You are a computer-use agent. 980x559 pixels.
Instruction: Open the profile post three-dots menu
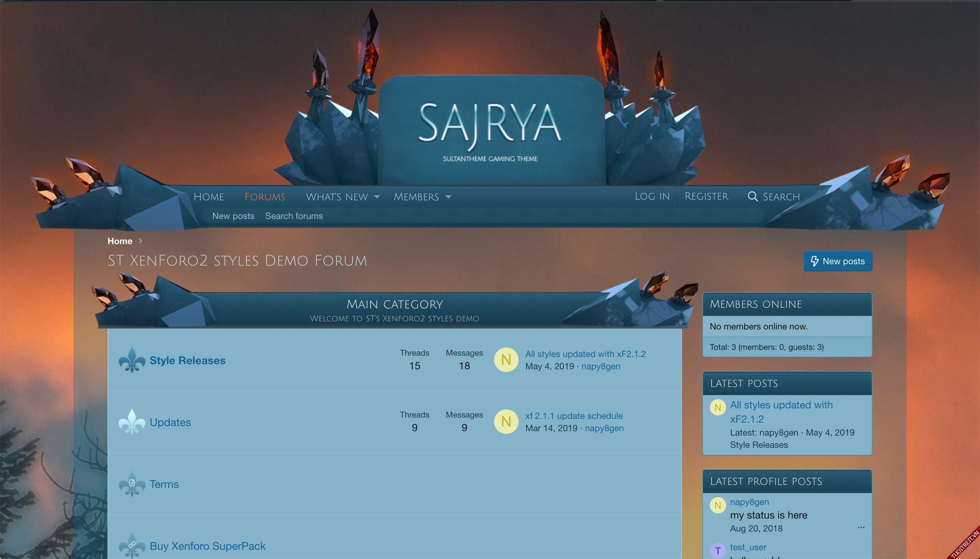point(861,527)
